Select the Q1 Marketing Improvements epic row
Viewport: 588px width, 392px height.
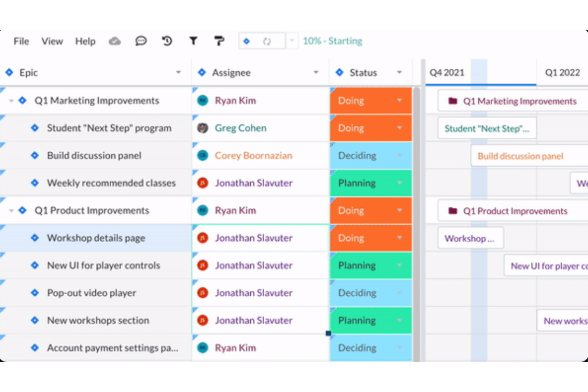(96, 100)
